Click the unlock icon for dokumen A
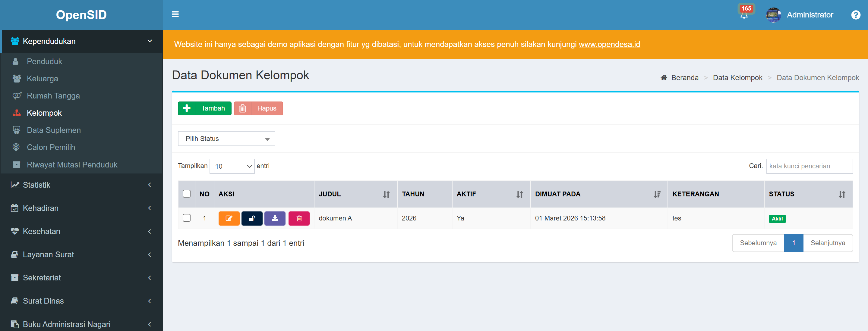This screenshot has width=868, height=331. tap(252, 218)
